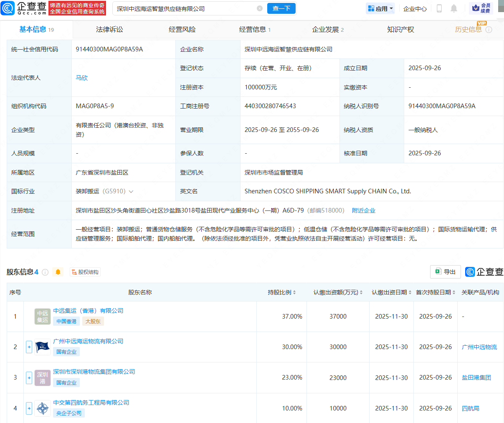Switch to the 知识产权 tab
Image resolution: width=504 pixels, height=423 pixels.
(400, 30)
